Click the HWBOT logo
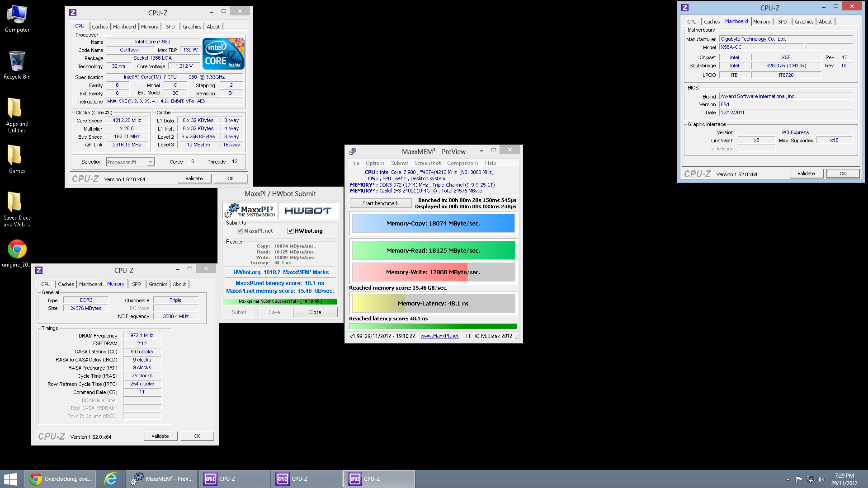868x488 pixels. [x=308, y=211]
